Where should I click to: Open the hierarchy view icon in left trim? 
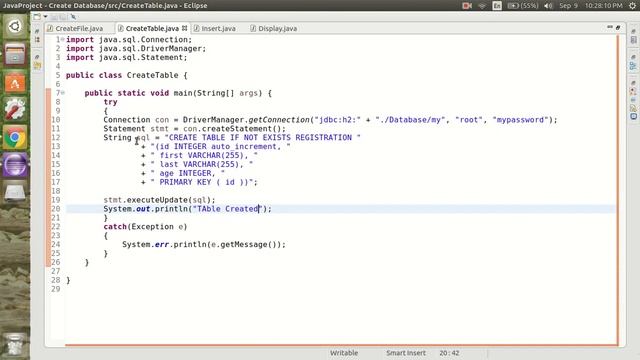37,40
